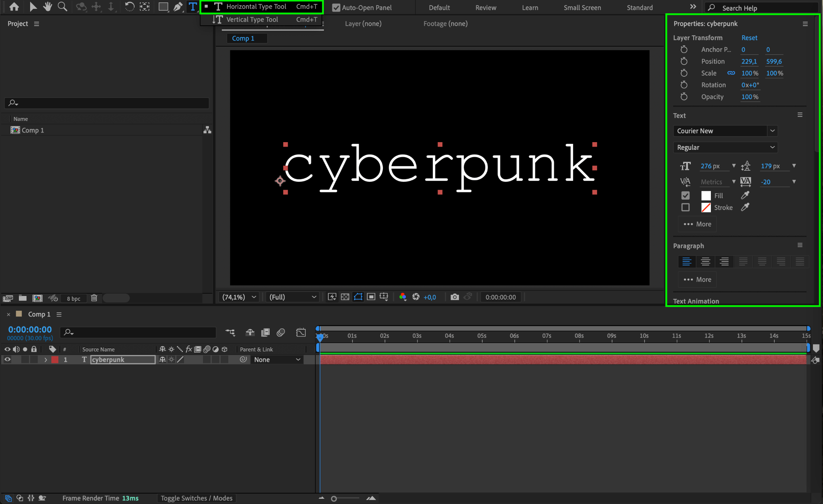823x504 pixels.
Task: Click the Home icon in toolbar
Action: point(14,6)
